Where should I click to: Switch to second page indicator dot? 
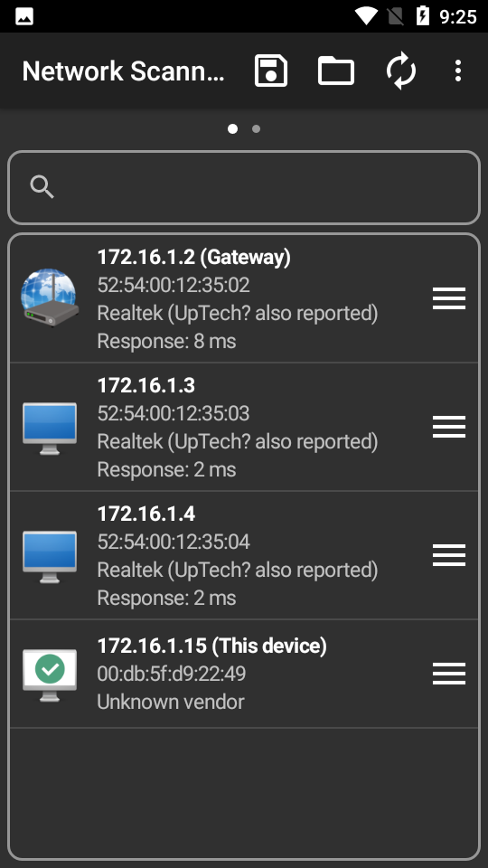(256, 129)
